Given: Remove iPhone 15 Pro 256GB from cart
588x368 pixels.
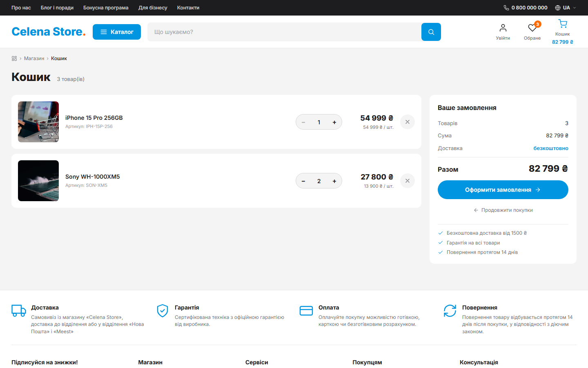Looking at the screenshot, I should pos(408,122).
